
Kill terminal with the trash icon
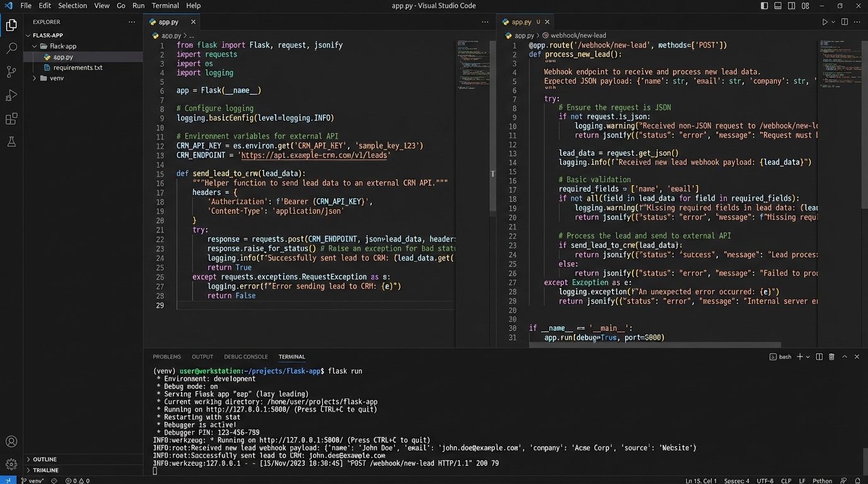(831, 357)
